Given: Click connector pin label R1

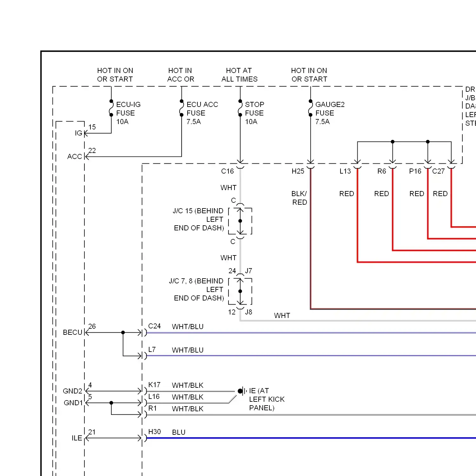Looking at the screenshot, I should point(153,408).
